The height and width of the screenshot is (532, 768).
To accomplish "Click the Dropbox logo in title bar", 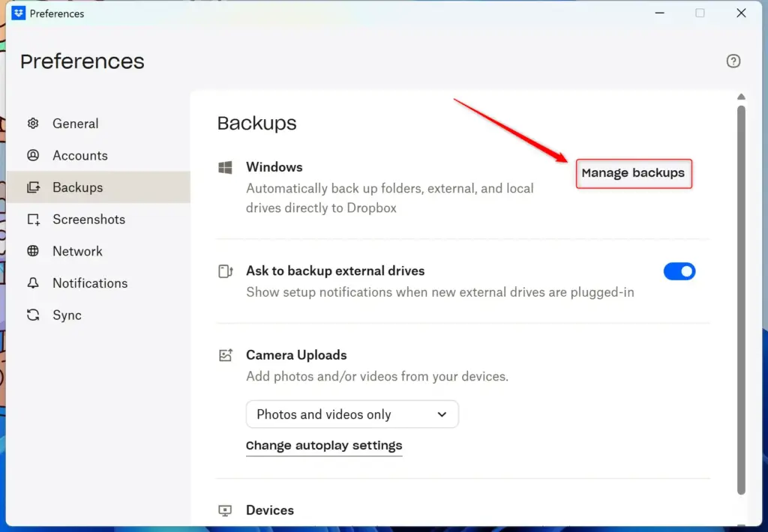I will [18, 13].
